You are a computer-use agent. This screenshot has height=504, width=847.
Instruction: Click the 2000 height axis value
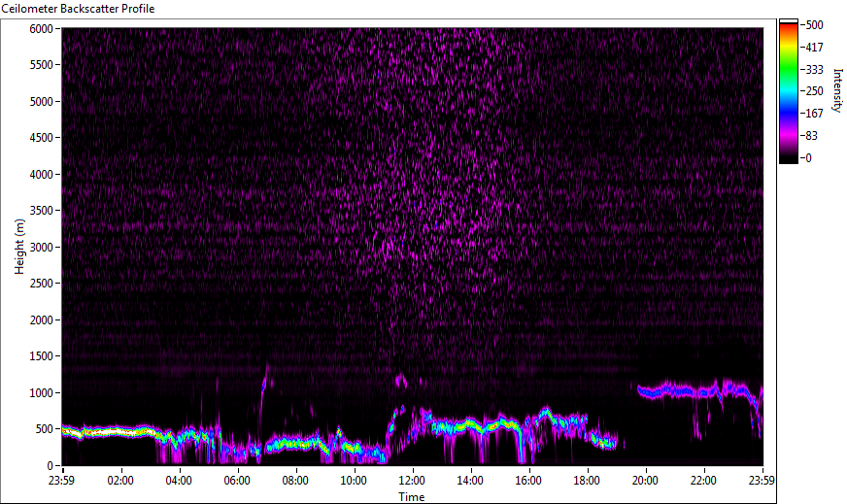[x=42, y=320]
